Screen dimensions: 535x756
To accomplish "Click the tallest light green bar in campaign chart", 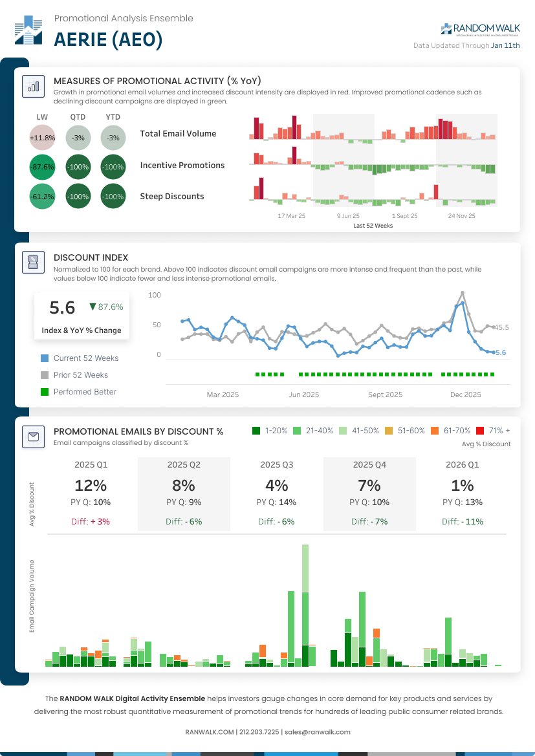I will (x=305, y=568).
